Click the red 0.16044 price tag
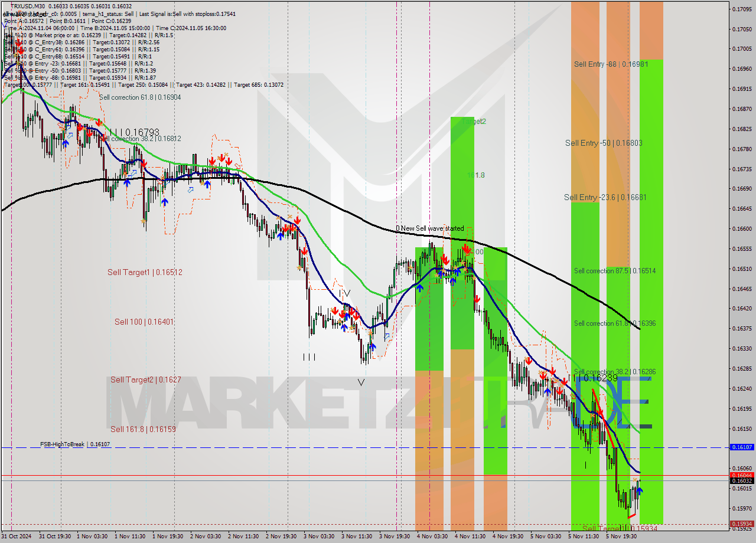This screenshot has width=756, height=543. point(741,475)
